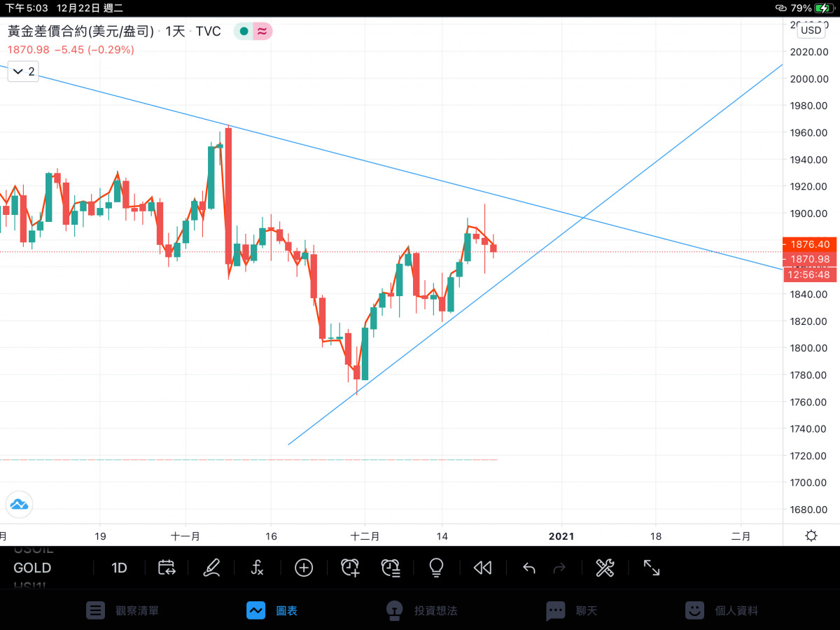Enter fullscreen with expand arrows icon
Image resolution: width=840 pixels, height=630 pixels.
651,568
